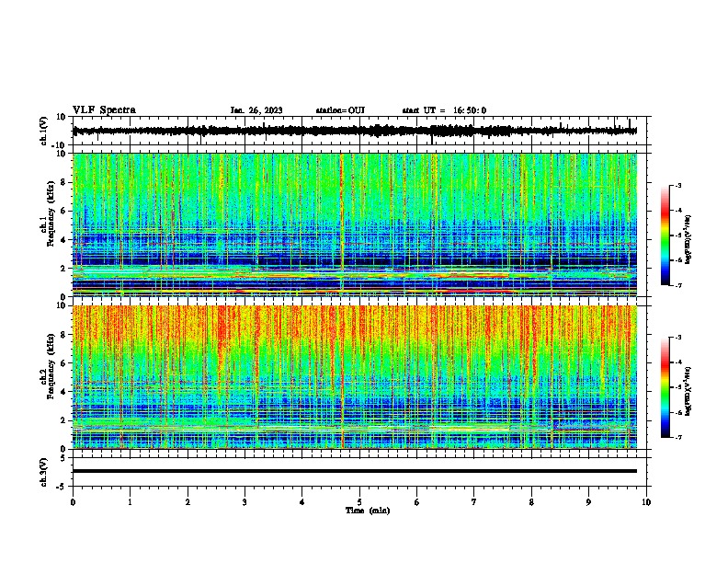
Task: Click the ch.2 spectrogram plot
Action: click(355, 377)
